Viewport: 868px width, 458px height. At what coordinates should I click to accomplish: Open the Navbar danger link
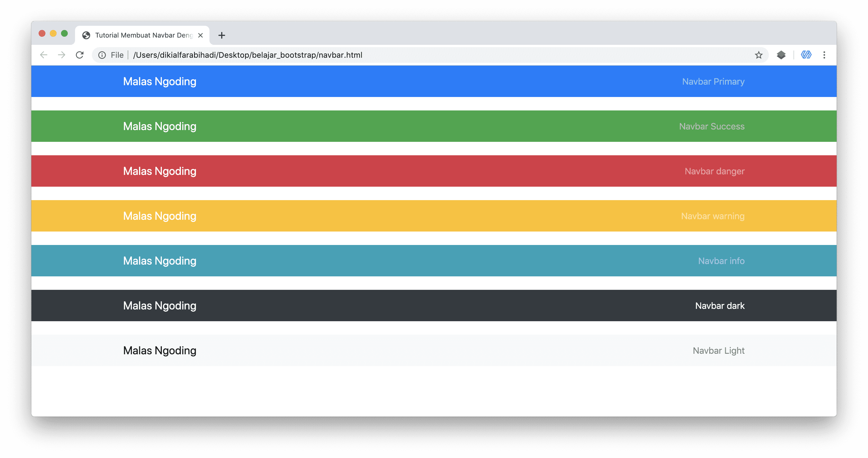pyautogui.click(x=714, y=171)
